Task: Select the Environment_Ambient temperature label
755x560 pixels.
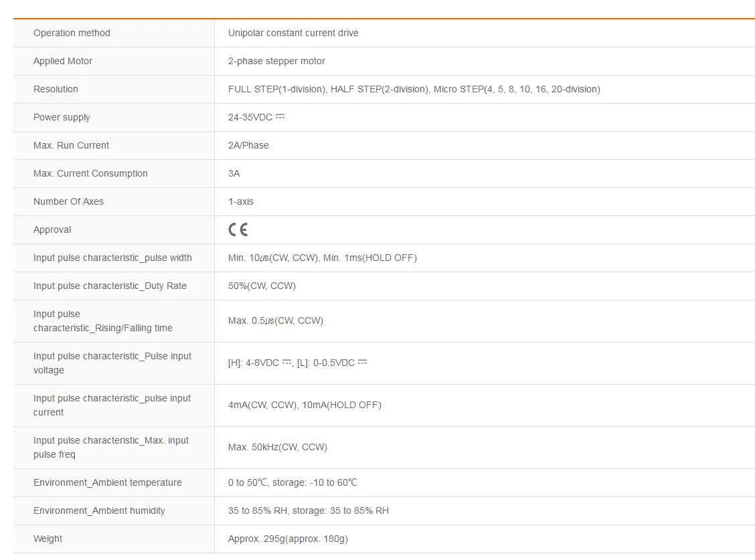Action: [107, 482]
